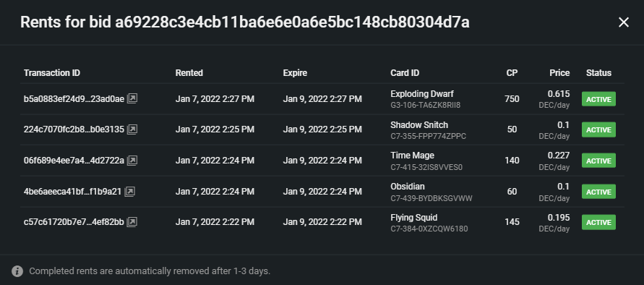This screenshot has width=644, height=285.
Task: Open external link for transaction 224c7070fc2b8…b0e3135
Action: click(x=132, y=129)
